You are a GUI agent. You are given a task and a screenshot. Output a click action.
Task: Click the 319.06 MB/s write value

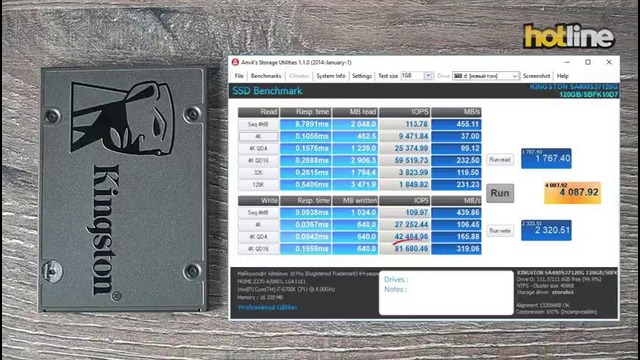pos(456,249)
